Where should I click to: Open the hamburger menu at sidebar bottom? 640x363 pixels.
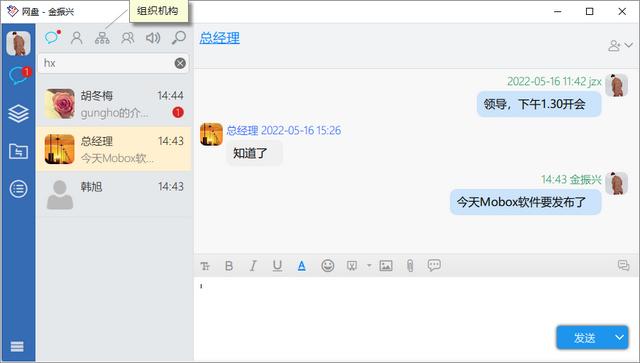pos(17,346)
